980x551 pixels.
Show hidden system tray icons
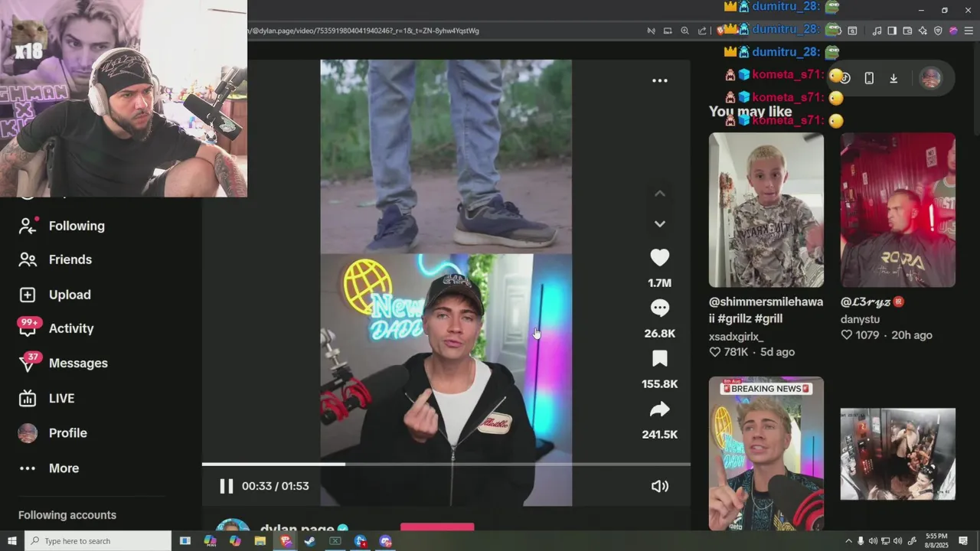(848, 541)
